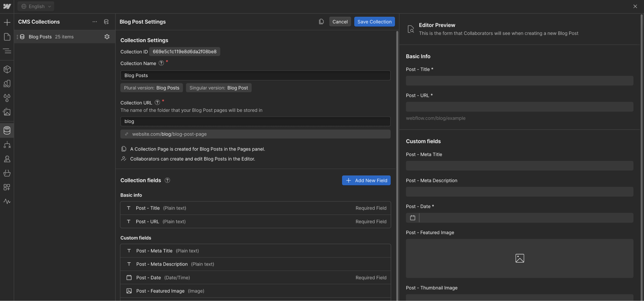Click the "25 items" count label

pos(64,37)
